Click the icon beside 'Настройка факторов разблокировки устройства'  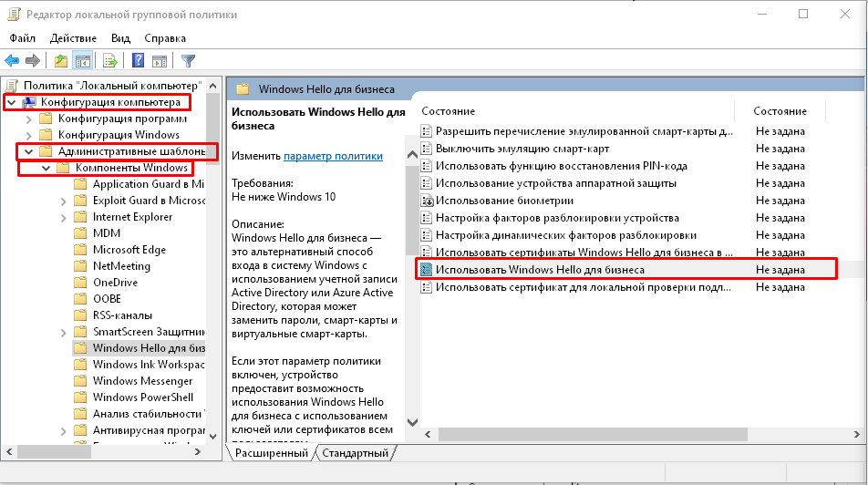pyautogui.click(x=427, y=218)
